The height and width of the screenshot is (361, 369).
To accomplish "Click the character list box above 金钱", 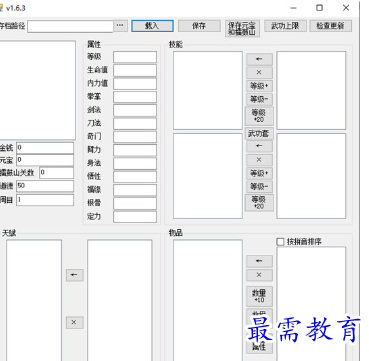I will coord(38,90).
